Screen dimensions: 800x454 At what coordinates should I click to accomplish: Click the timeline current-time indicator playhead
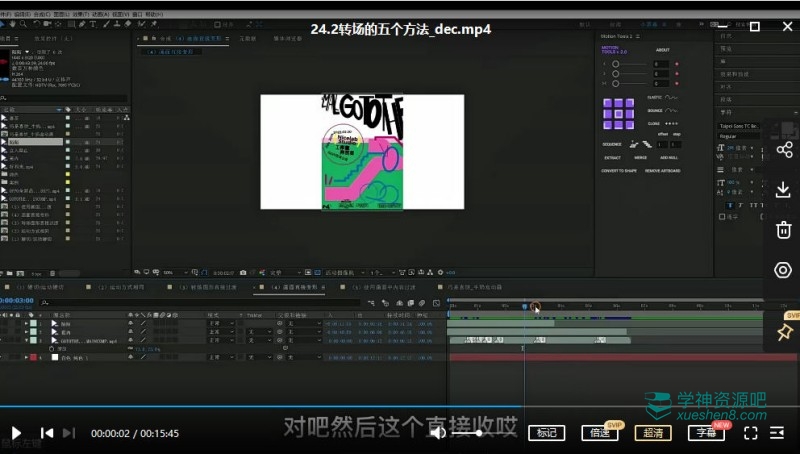click(524, 306)
